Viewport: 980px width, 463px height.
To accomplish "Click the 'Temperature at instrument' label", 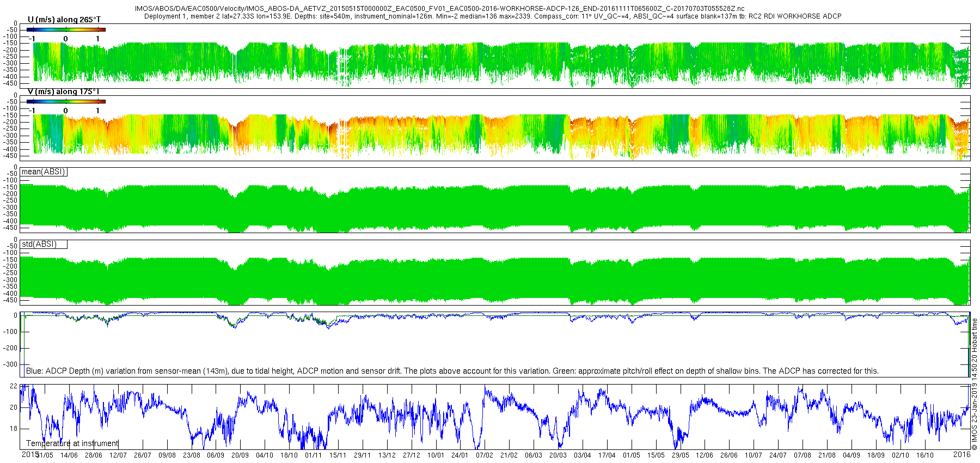I will click(72, 443).
